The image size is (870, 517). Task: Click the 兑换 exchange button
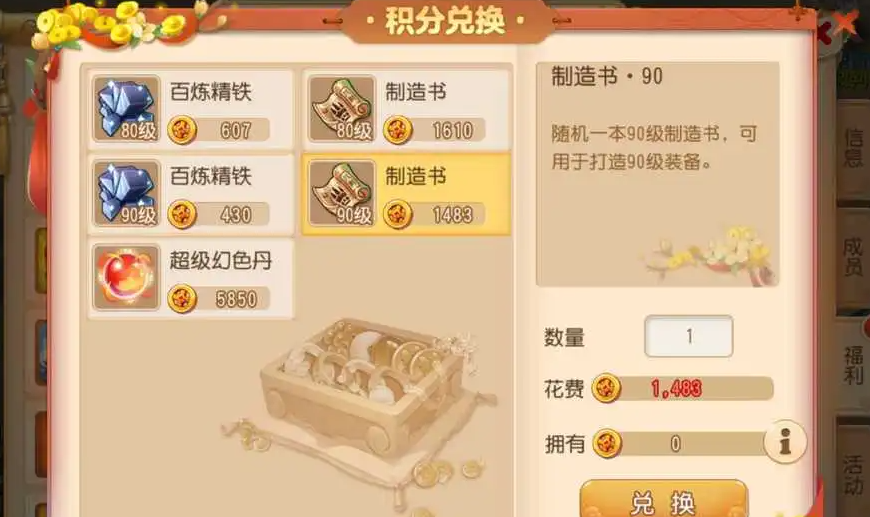pyautogui.click(x=664, y=500)
